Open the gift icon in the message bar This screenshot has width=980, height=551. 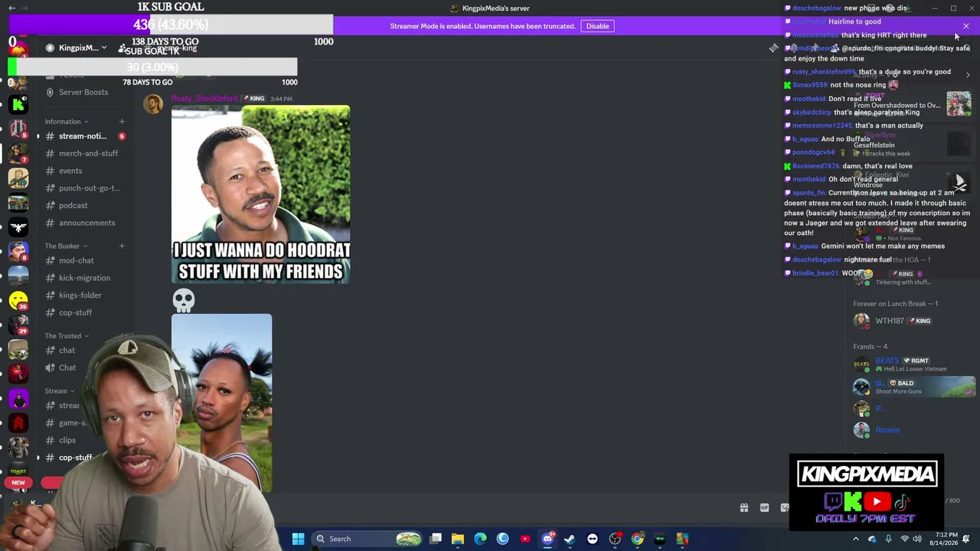pyautogui.click(x=743, y=507)
